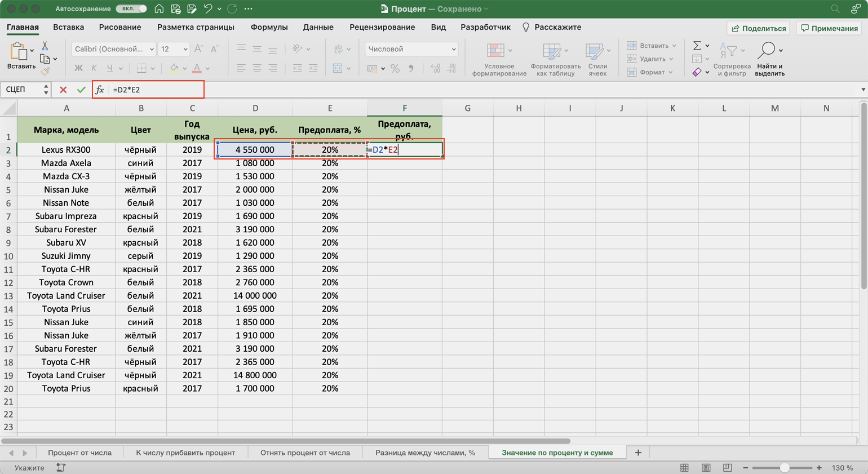Open the font size dropdown
The height and width of the screenshot is (474, 868).
[x=185, y=49]
